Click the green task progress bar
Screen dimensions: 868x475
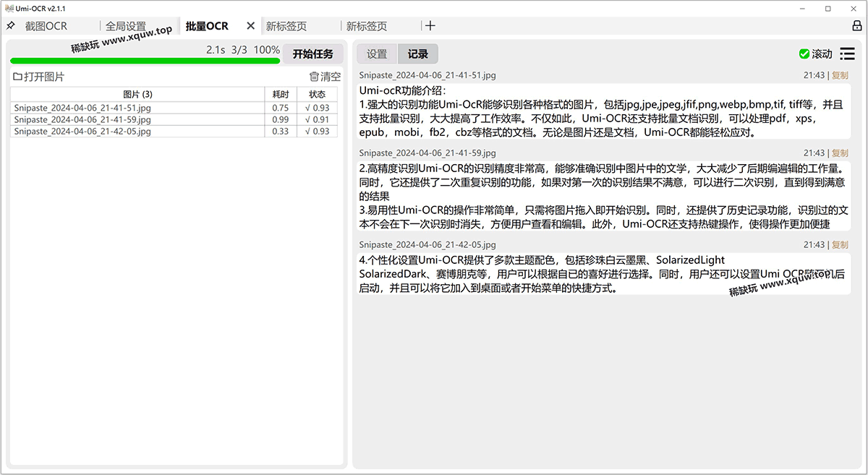click(145, 61)
